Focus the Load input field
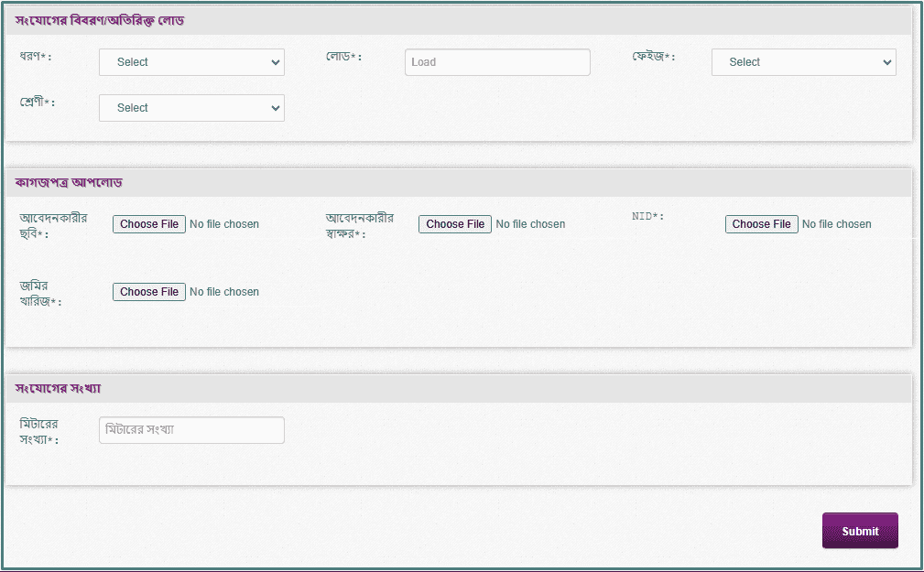The width and height of the screenshot is (924, 572). click(x=497, y=62)
